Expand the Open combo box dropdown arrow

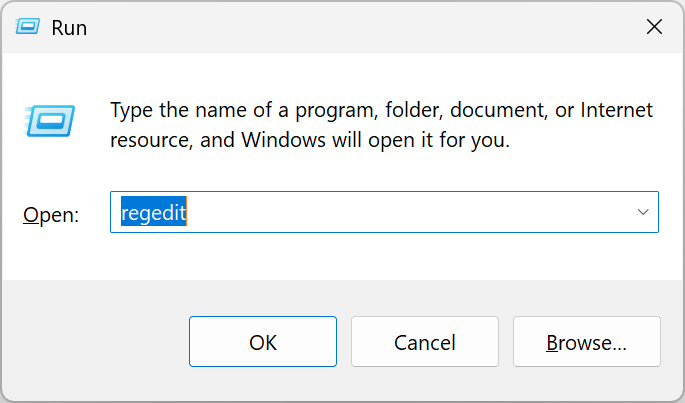[643, 213]
